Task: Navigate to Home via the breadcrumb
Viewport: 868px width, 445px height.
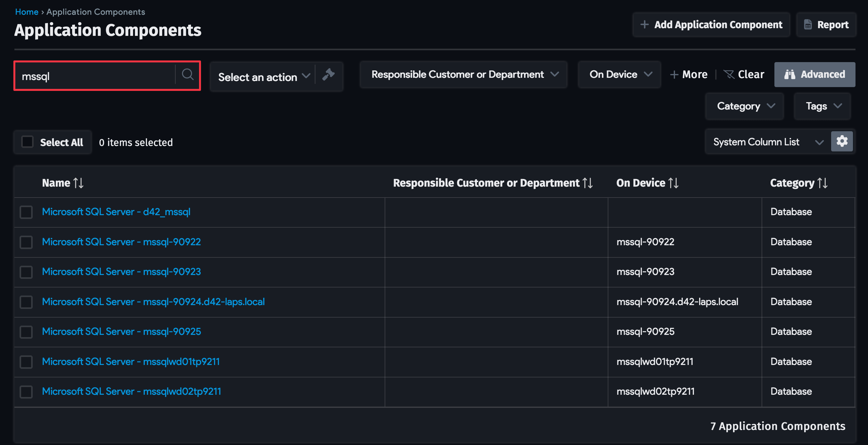Action: click(27, 12)
